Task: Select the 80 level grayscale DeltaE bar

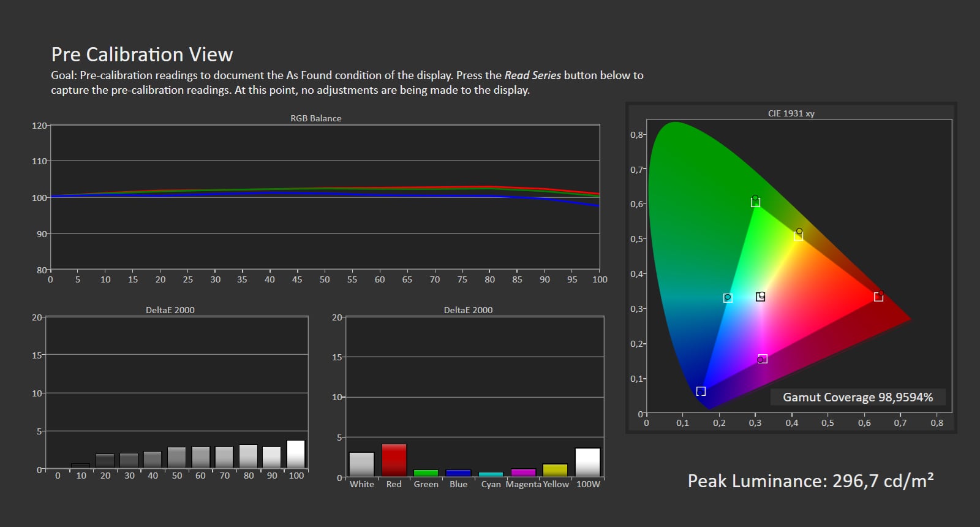Action: [x=248, y=457]
